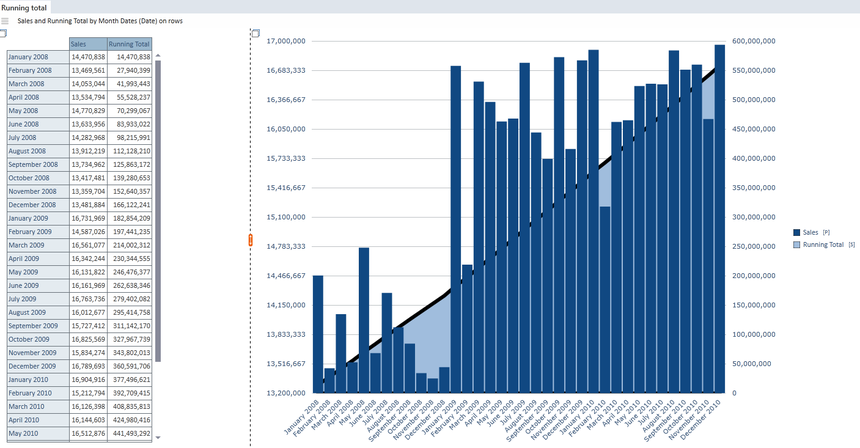Click the Running Total cell 166,122,241
The image size is (860, 448).
click(129, 205)
